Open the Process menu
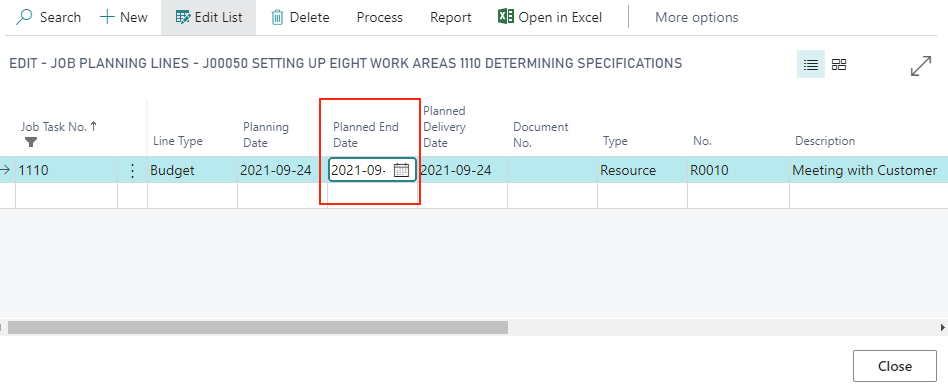Image resolution: width=948 pixels, height=392 pixels. (380, 18)
